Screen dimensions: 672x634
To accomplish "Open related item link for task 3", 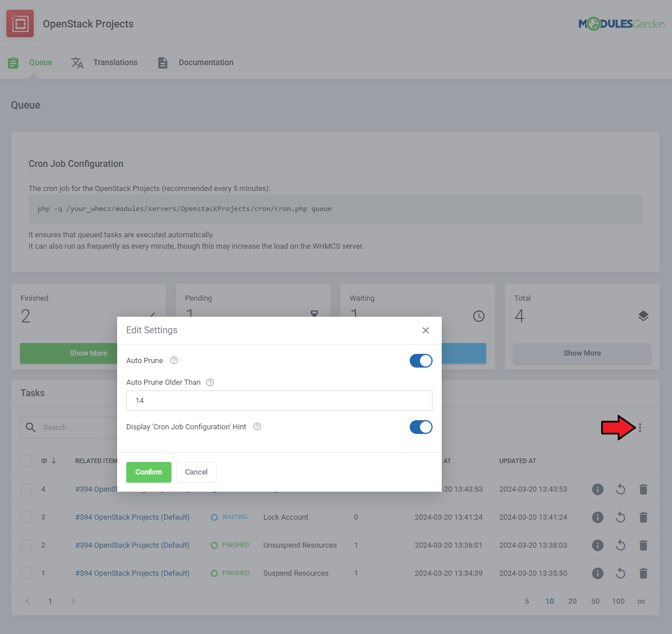I will [133, 517].
